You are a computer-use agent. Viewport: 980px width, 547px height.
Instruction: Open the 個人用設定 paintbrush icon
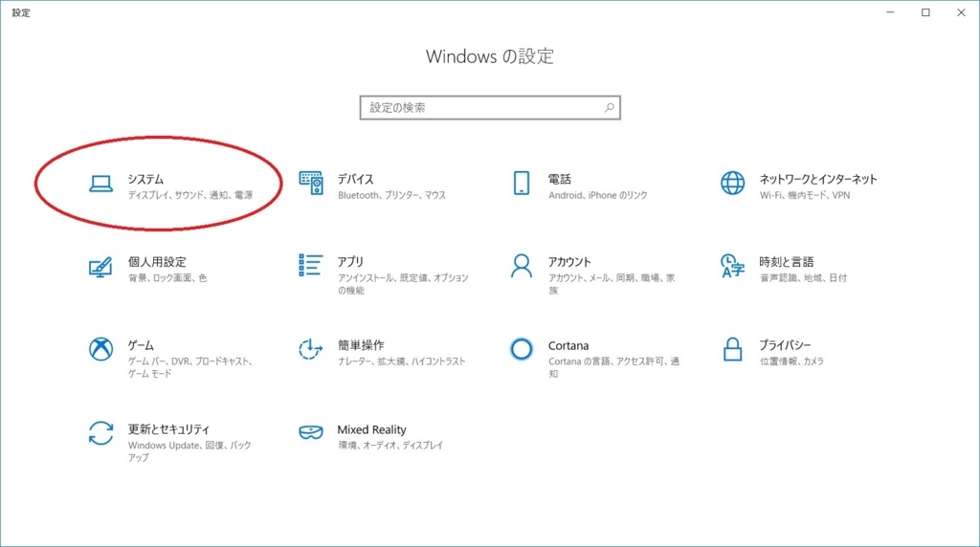pos(100,267)
